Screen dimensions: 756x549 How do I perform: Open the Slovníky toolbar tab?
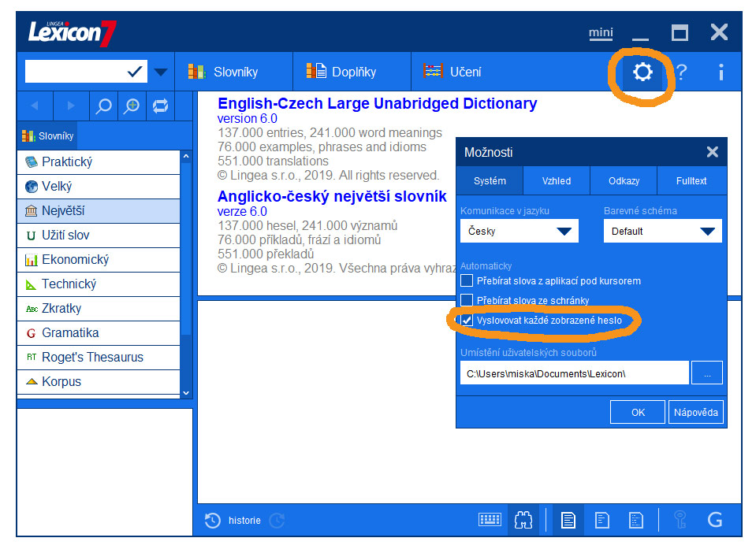(x=234, y=72)
